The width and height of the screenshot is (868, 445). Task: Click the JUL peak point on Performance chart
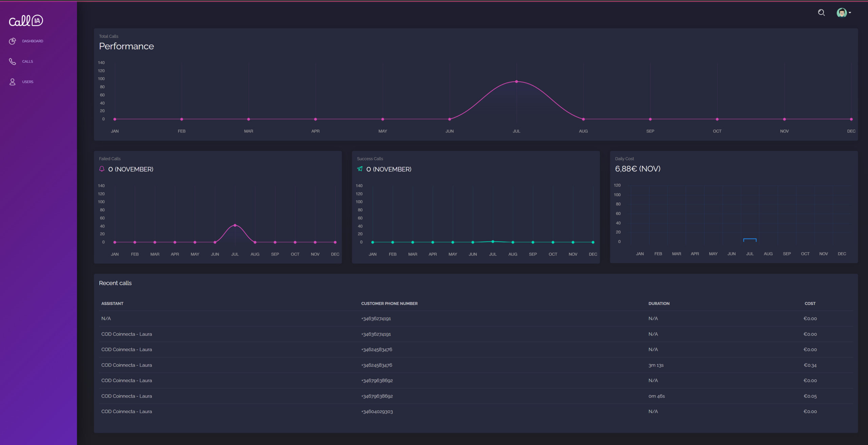point(516,82)
